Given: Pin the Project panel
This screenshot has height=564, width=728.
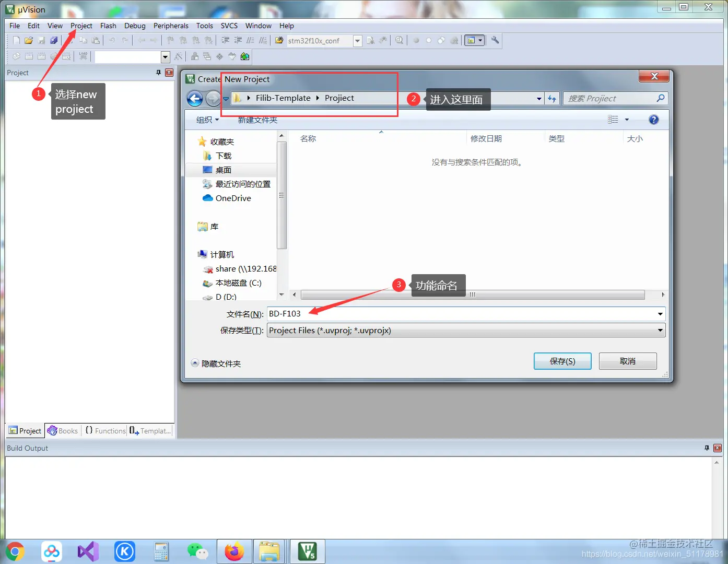Looking at the screenshot, I should pyautogui.click(x=159, y=73).
